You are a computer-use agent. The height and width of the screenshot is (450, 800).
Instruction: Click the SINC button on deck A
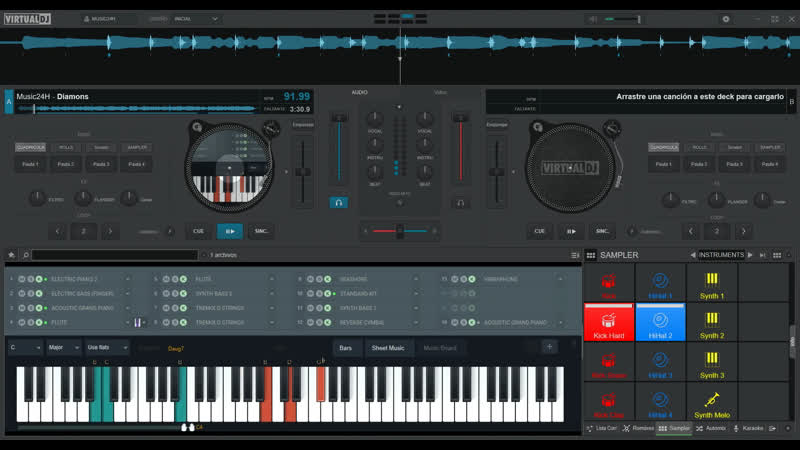(x=261, y=231)
